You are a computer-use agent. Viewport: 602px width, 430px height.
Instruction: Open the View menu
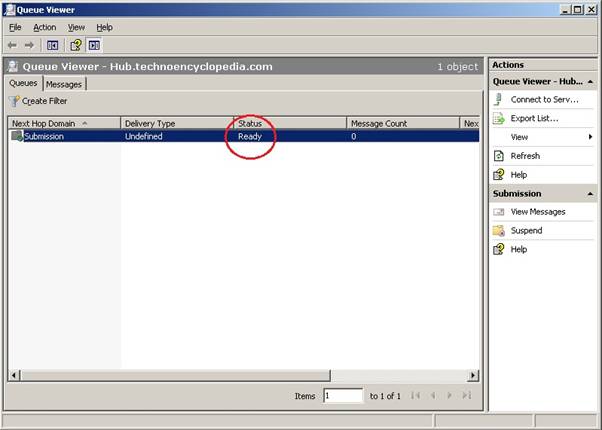(x=76, y=27)
